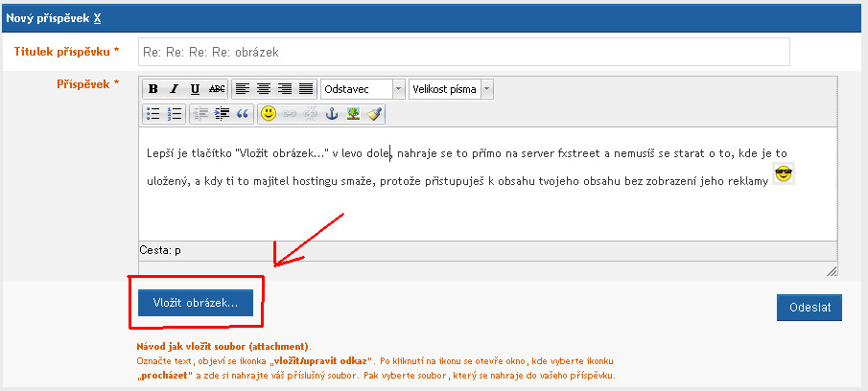
Task: Open the Odstavec format dropdown
Action: pyautogui.click(x=364, y=89)
